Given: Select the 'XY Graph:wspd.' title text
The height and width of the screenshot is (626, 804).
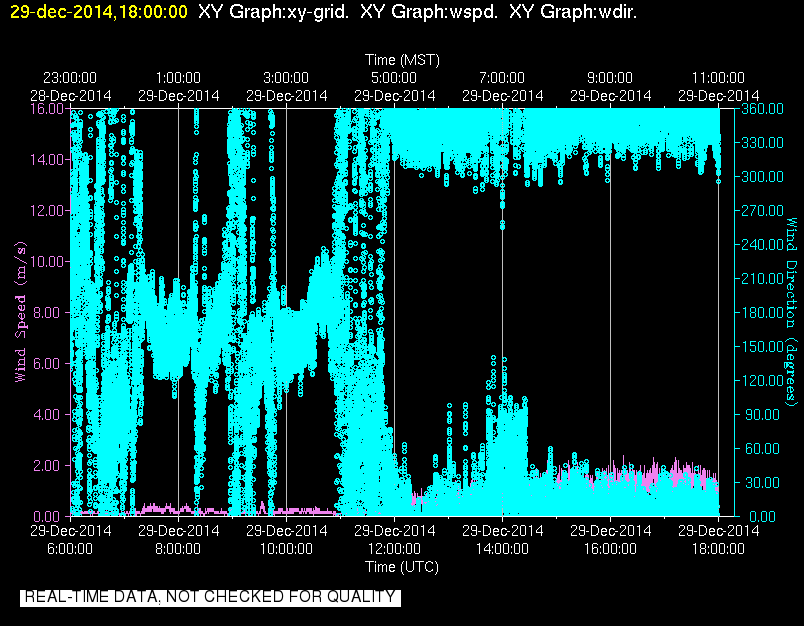Looking at the screenshot, I should (429, 12).
